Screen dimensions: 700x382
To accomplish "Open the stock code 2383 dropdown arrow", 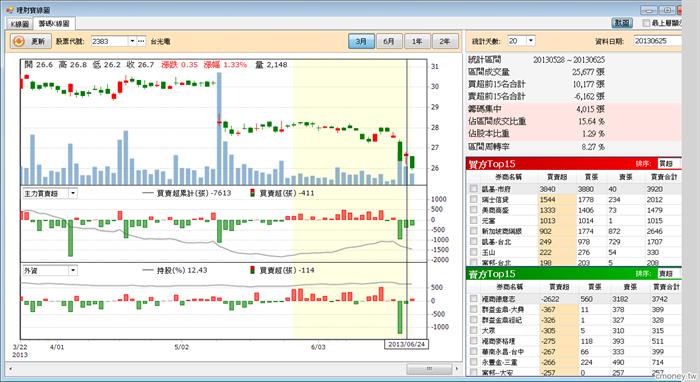I will click(x=132, y=41).
